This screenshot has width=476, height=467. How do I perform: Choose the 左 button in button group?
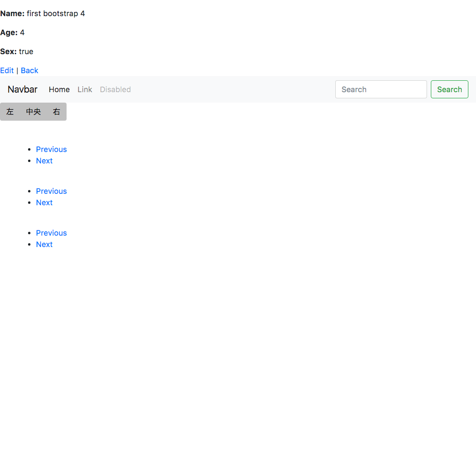(x=10, y=112)
